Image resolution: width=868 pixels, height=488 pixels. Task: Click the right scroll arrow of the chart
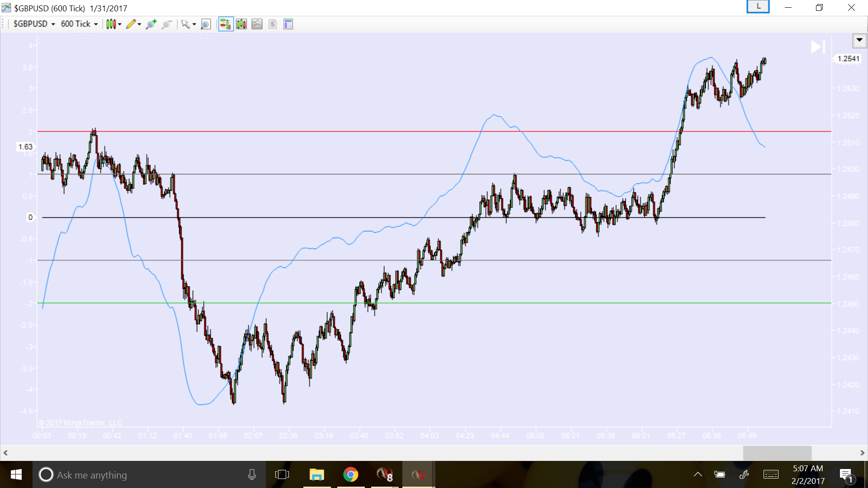862,452
